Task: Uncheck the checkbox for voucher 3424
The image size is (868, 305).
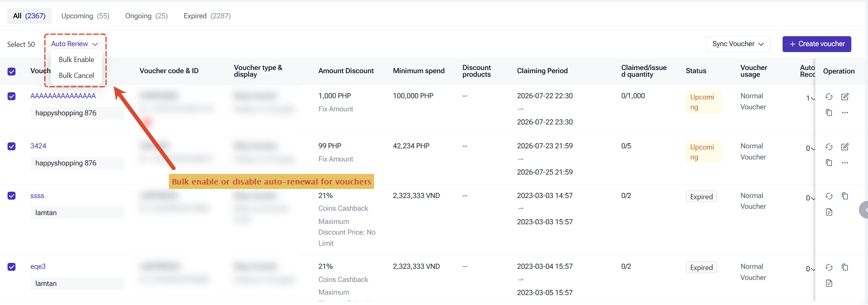Action: click(x=12, y=146)
